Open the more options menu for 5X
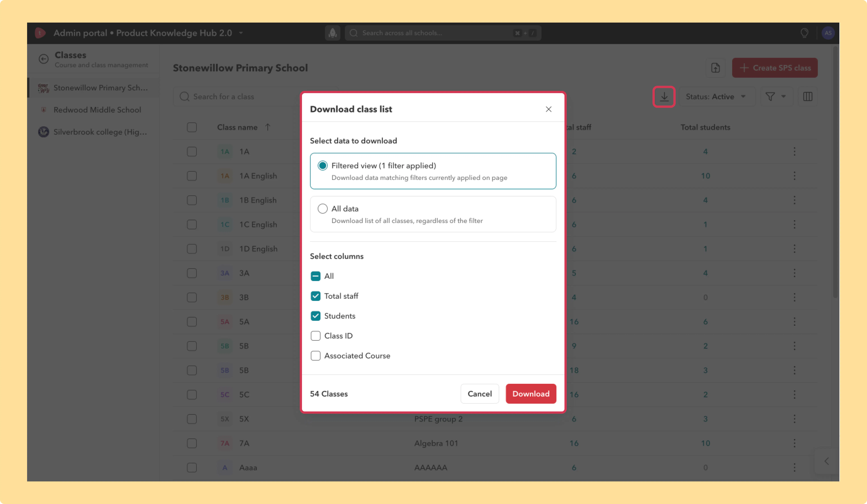Screen dimensions: 867x504 [794, 419]
